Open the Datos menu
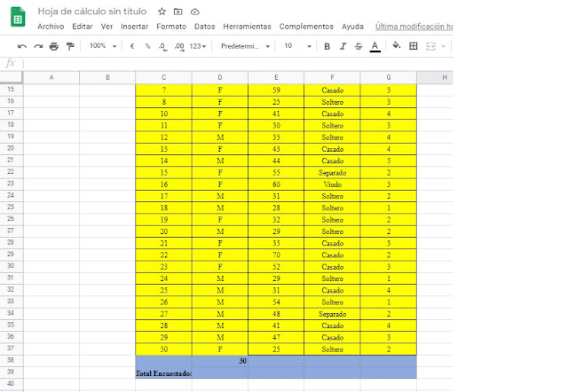 tap(205, 27)
